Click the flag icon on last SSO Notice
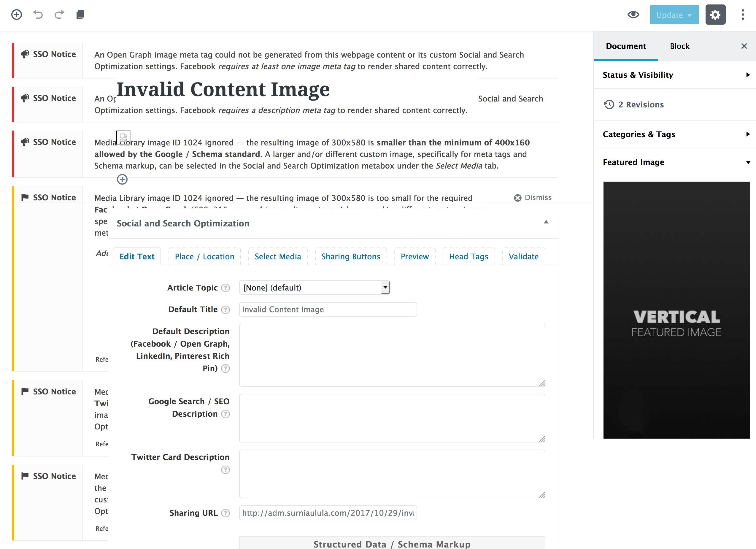Viewport: 756px width, 549px height. click(25, 476)
